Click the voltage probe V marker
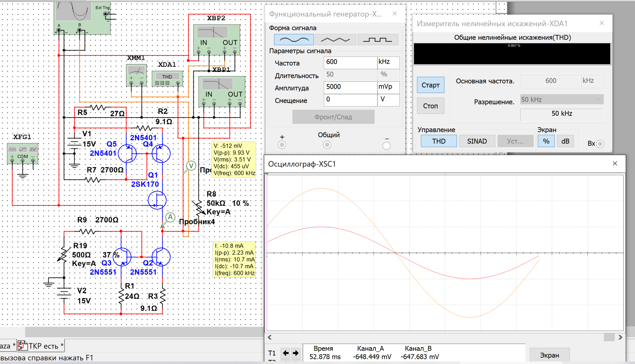635x364 pixels. [191, 166]
